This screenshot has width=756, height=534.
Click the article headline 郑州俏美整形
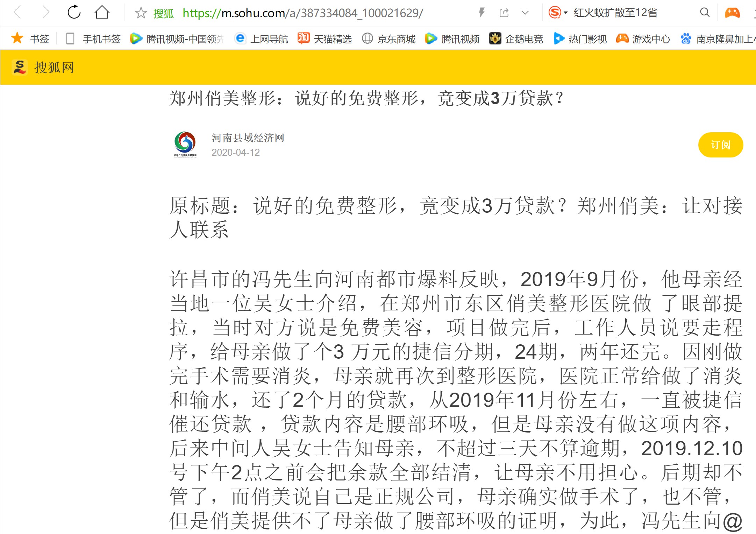(367, 98)
